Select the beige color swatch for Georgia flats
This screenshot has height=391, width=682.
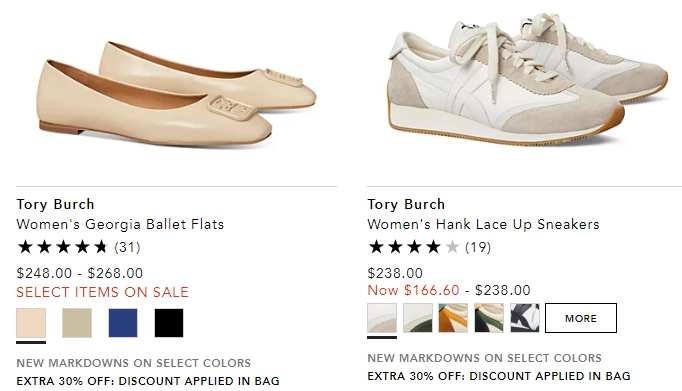(x=31, y=323)
